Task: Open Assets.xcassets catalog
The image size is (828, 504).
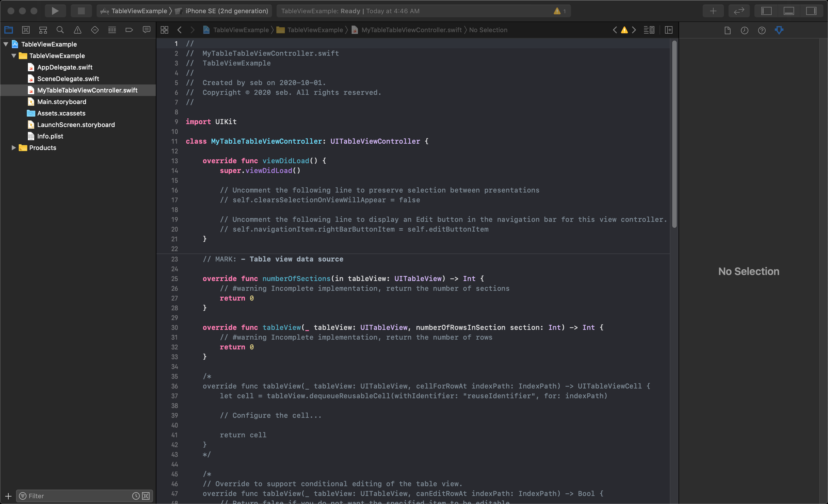Action: 61,113
